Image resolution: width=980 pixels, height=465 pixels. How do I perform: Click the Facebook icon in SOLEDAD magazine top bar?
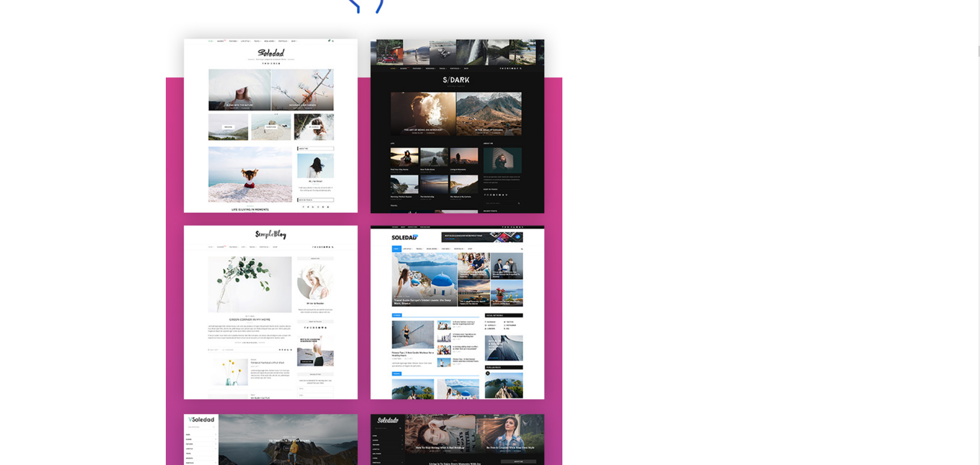(x=502, y=228)
